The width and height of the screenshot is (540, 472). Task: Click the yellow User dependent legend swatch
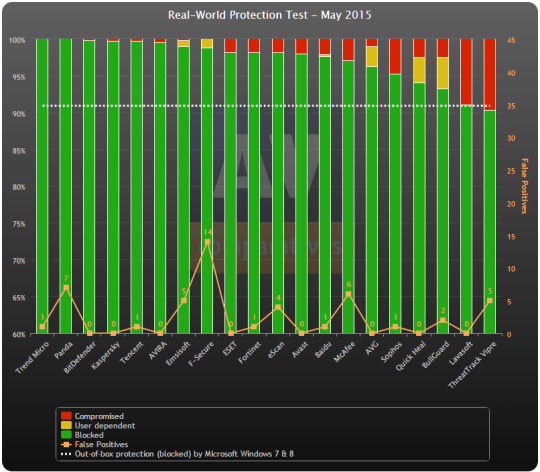click(66, 425)
